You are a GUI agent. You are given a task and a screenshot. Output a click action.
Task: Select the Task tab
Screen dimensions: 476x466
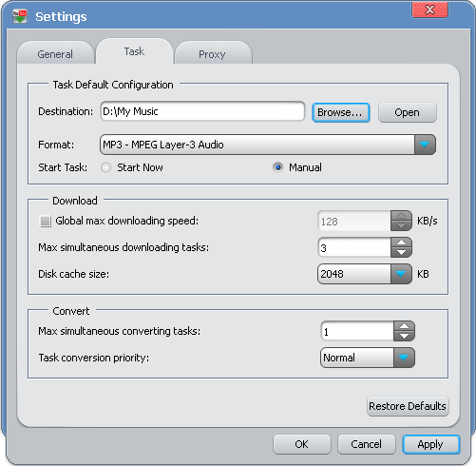pyautogui.click(x=134, y=51)
